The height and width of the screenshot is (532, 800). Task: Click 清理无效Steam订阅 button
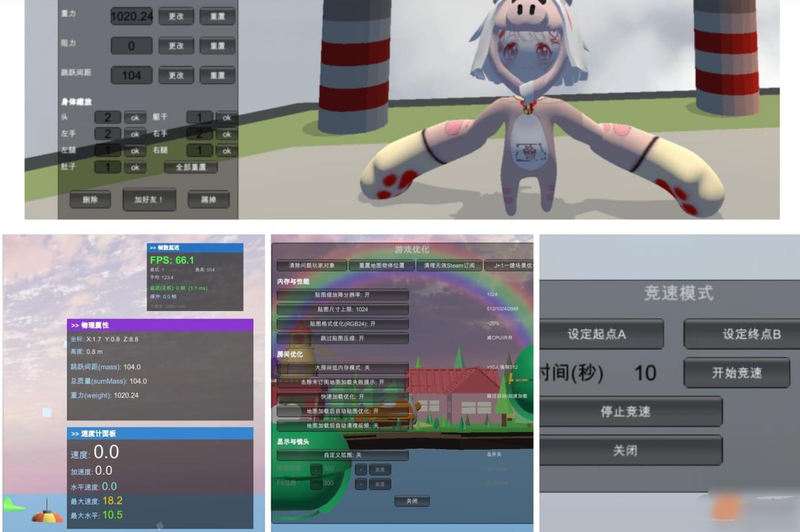[449, 265]
